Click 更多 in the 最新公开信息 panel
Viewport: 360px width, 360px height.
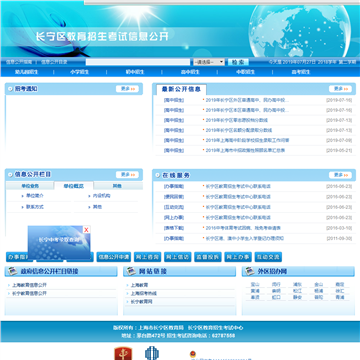click(x=340, y=89)
